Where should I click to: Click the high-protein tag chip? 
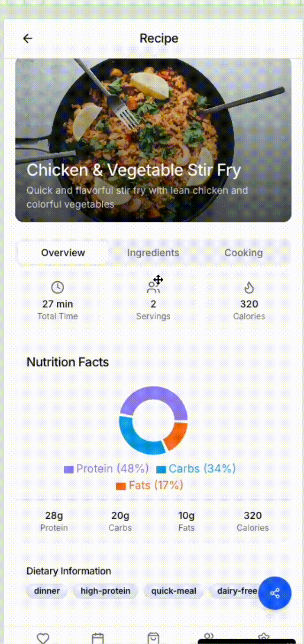[x=106, y=591]
